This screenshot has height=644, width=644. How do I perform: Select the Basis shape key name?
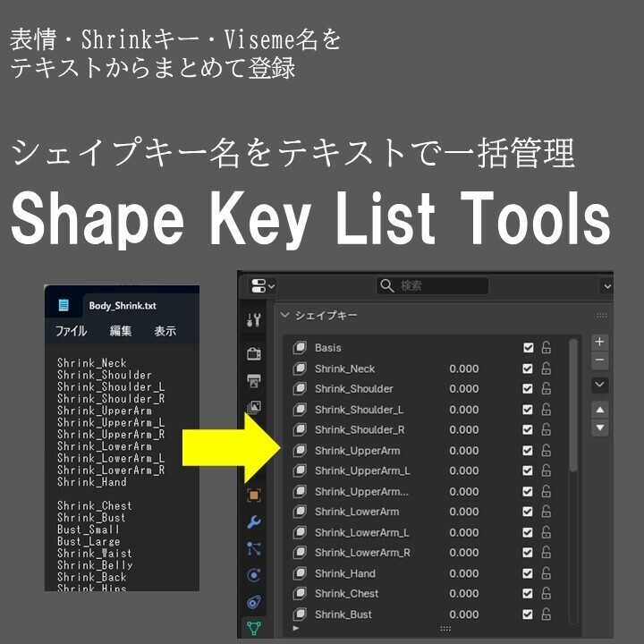(x=327, y=347)
